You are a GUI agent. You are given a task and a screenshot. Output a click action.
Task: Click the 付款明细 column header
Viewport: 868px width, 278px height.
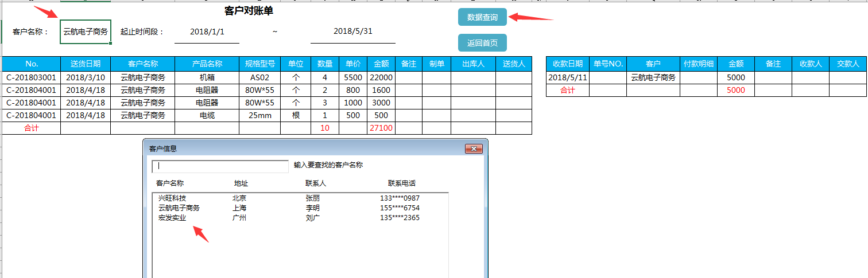click(x=699, y=64)
